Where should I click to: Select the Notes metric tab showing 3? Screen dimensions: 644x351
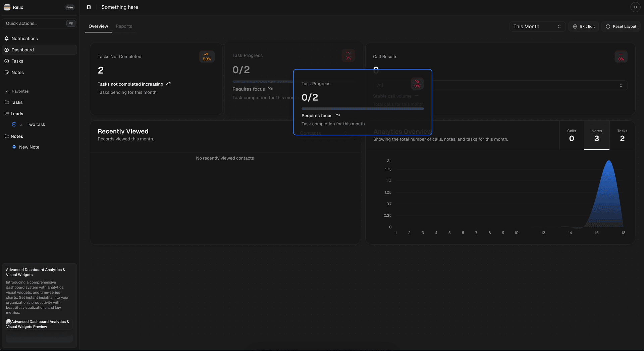click(x=597, y=135)
